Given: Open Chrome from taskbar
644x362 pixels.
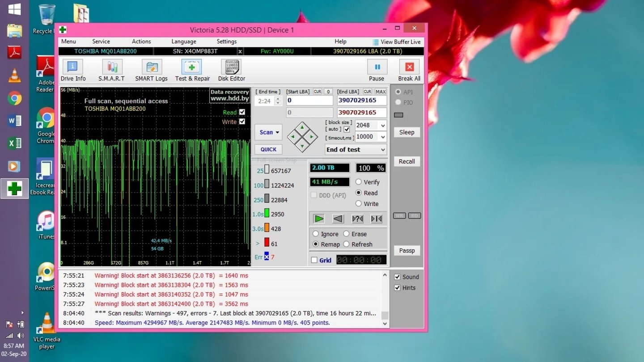Looking at the screenshot, I should (x=14, y=98).
